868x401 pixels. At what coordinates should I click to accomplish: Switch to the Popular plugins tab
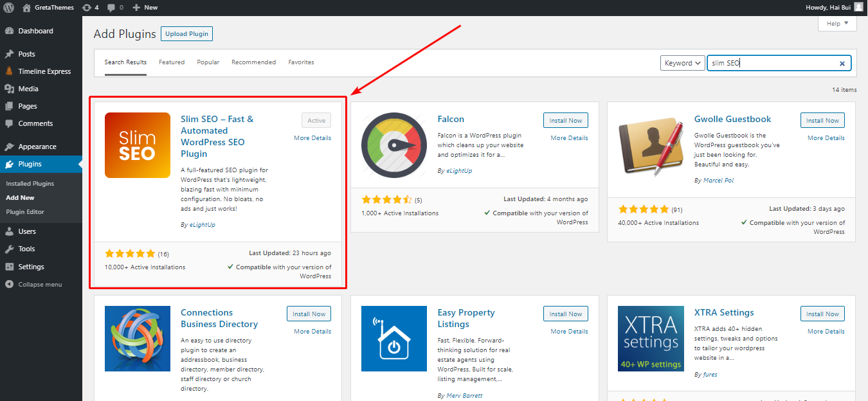[208, 62]
